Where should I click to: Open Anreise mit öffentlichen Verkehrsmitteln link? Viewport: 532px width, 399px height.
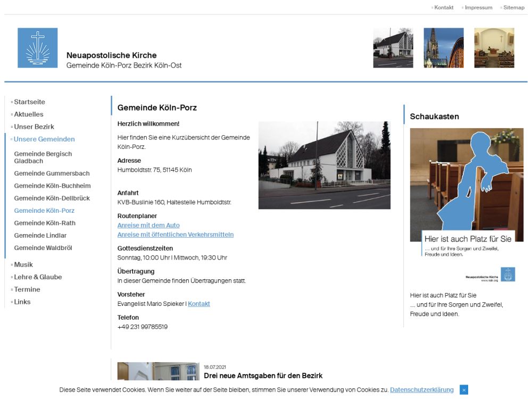175,235
